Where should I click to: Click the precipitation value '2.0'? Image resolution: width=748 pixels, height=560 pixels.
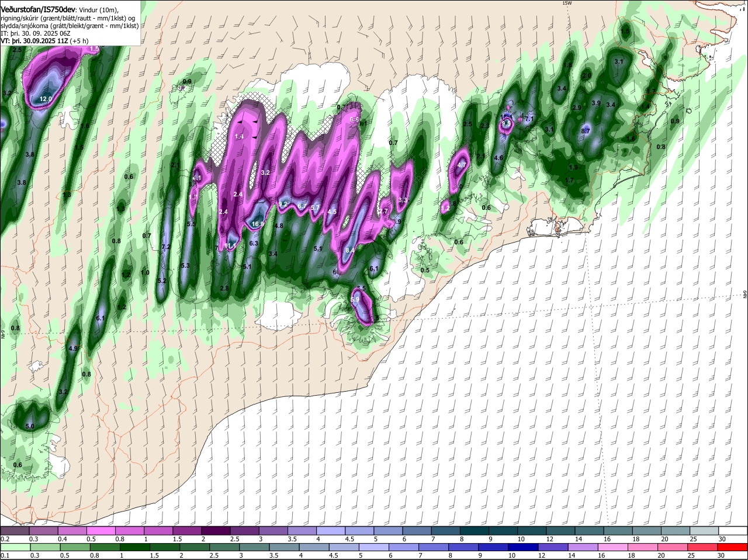[x=587, y=75]
